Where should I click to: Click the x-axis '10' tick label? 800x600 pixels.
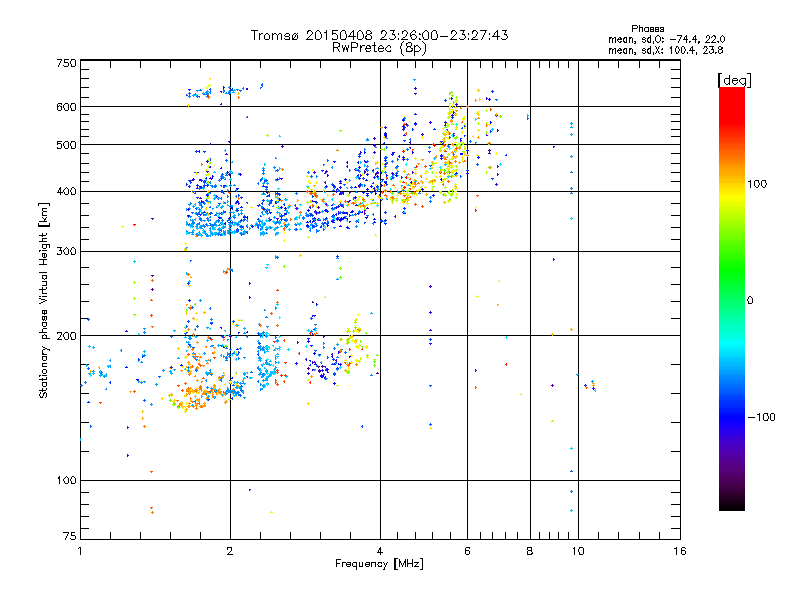578,551
